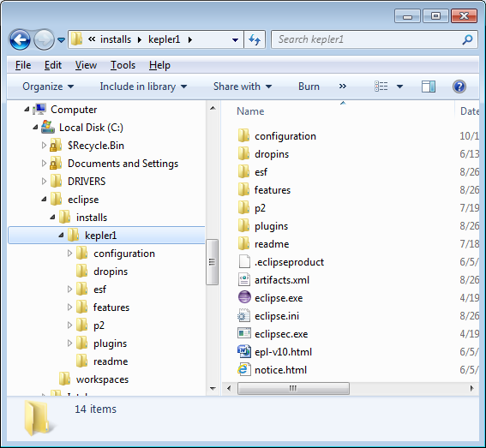Select the eclipse.ini file icon
Image resolution: width=486 pixels, height=448 pixels.
point(244,316)
